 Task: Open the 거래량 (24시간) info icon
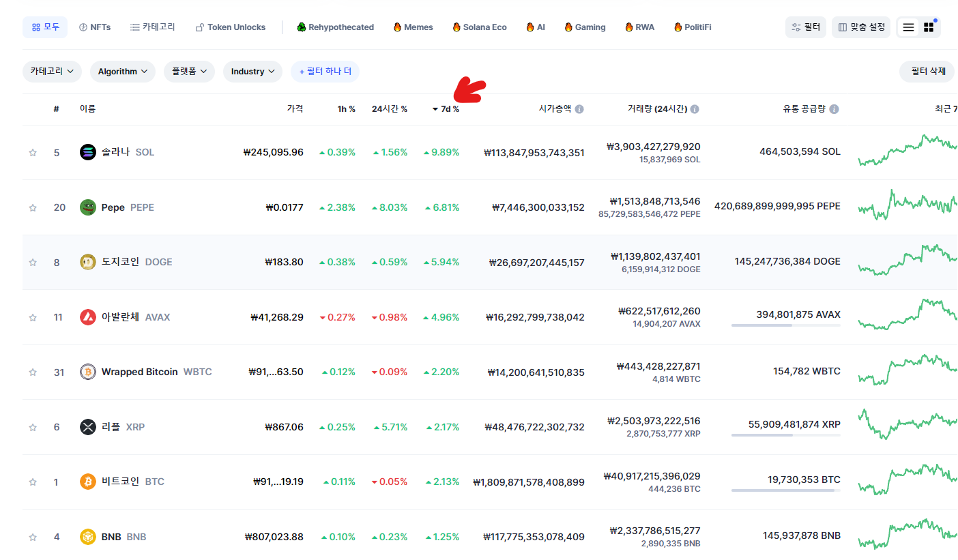695,109
